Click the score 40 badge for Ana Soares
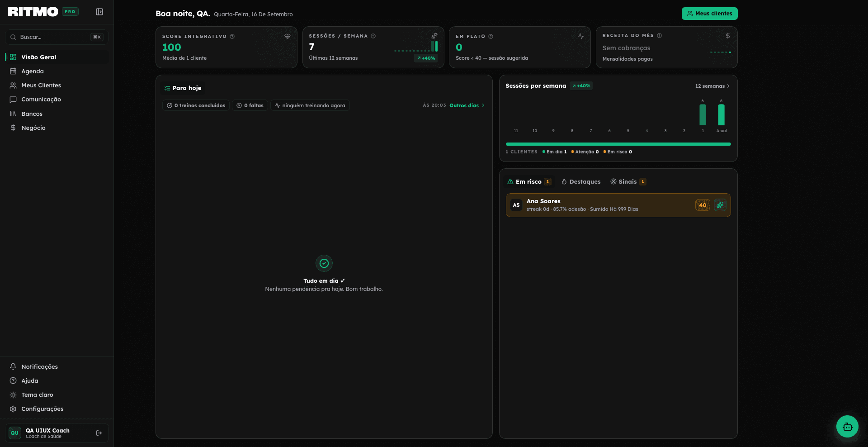Image resolution: width=868 pixels, height=447 pixels. click(x=703, y=205)
